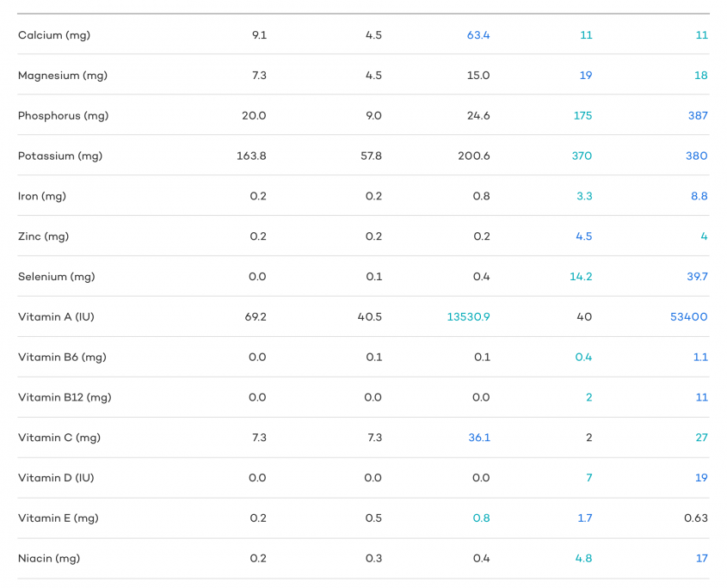727x588 pixels.
Task: Select the Niacin value 17
Action: (701, 559)
